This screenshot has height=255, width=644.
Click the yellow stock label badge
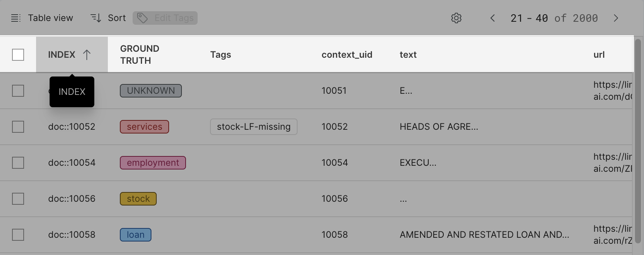click(138, 199)
